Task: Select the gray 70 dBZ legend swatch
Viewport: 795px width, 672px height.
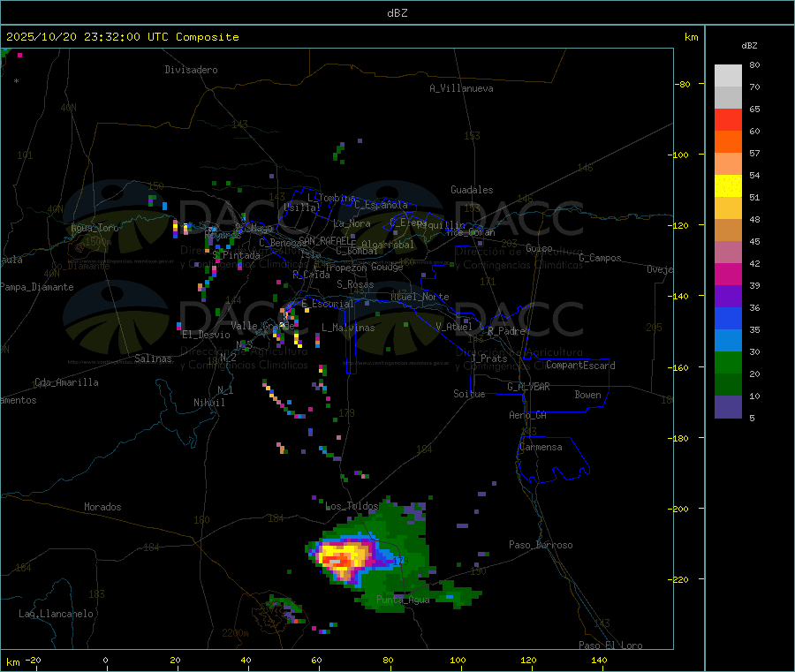Action: click(728, 98)
